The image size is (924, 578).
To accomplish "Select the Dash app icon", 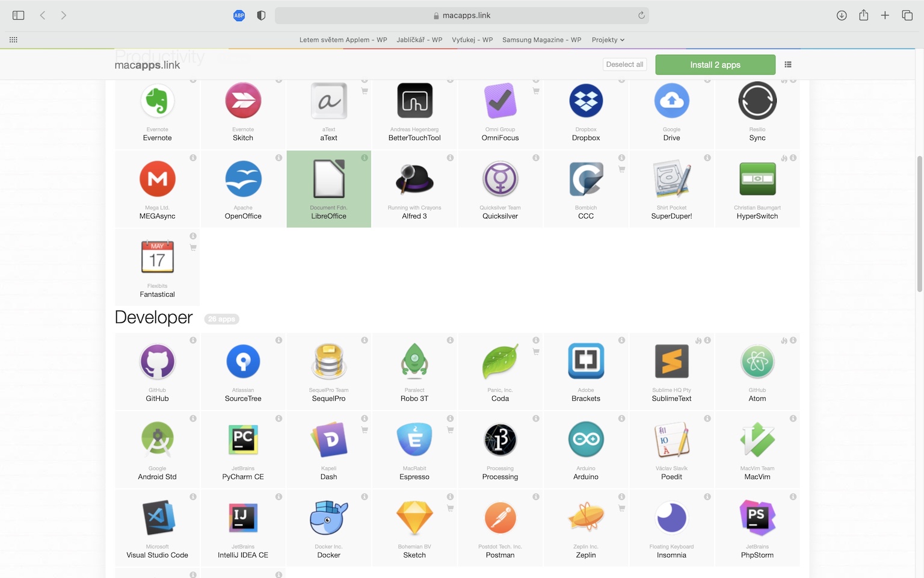I will [328, 440].
